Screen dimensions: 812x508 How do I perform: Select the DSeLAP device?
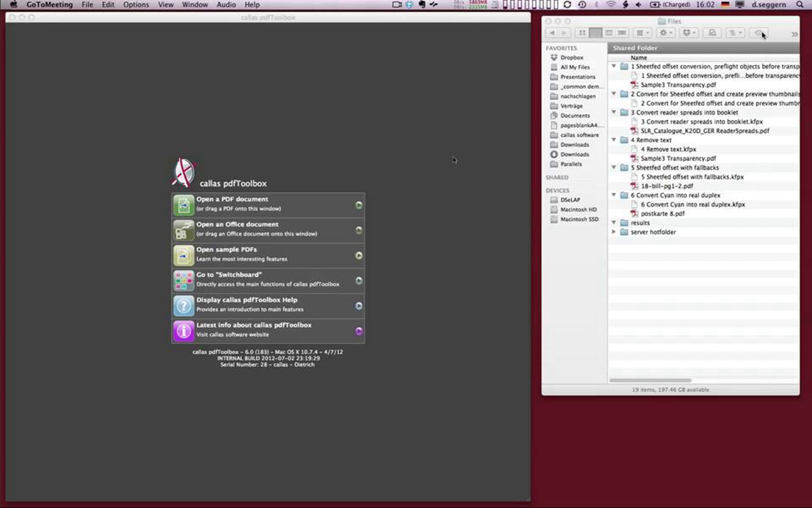[x=570, y=200]
